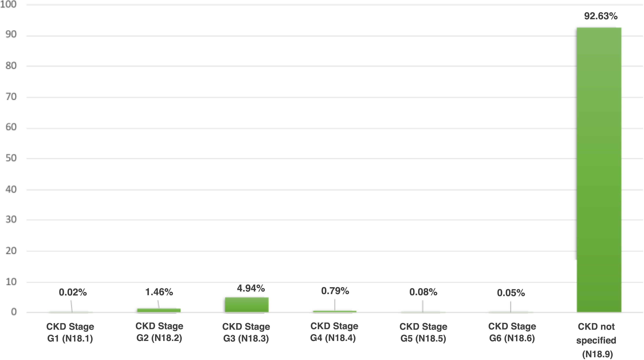Select the 90 tick label on the y-axis
The width and height of the screenshot is (644, 360).
pyautogui.click(x=11, y=35)
